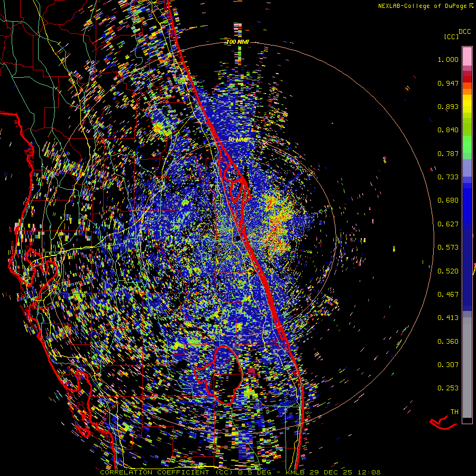Image resolution: width=476 pixels, height=476 pixels.
Task: Pick the red segment of the color bar
Action: [467, 79]
